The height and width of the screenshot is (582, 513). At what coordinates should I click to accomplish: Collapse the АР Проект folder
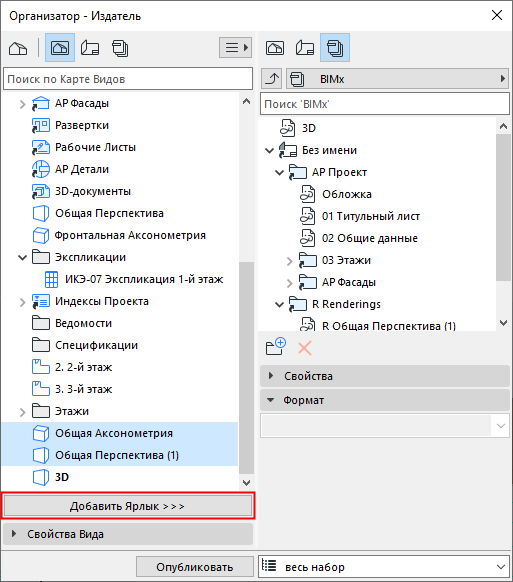click(279, 173)
